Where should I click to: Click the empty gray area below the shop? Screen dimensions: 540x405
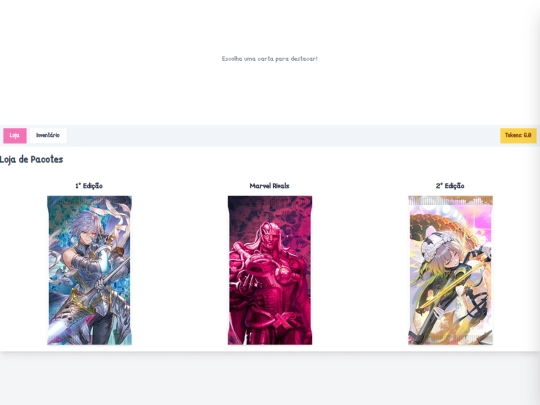pyautogui.click(x=270, y=379)
